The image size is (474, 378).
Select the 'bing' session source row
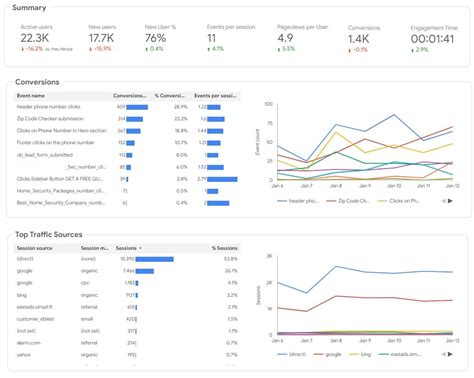[127, 295]
